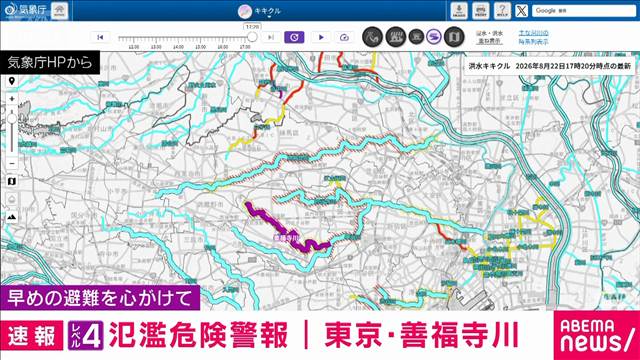Viewport: 640px width, 360px height.
Task: Select the landslide hazard layer icon
Action: pyautogui.click(x=372, y=37)
